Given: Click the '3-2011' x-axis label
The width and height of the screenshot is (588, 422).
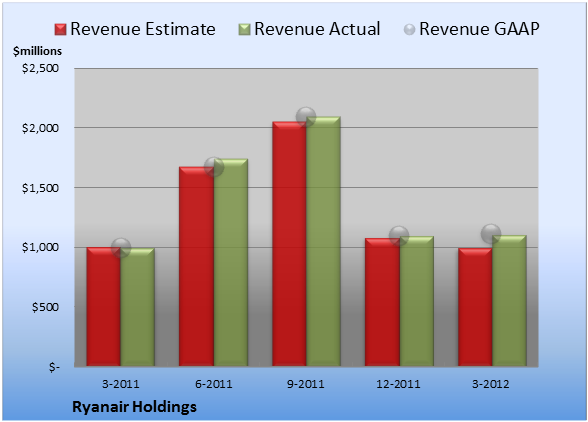Looking at the screenshot, I should click(x=121, y=384).
